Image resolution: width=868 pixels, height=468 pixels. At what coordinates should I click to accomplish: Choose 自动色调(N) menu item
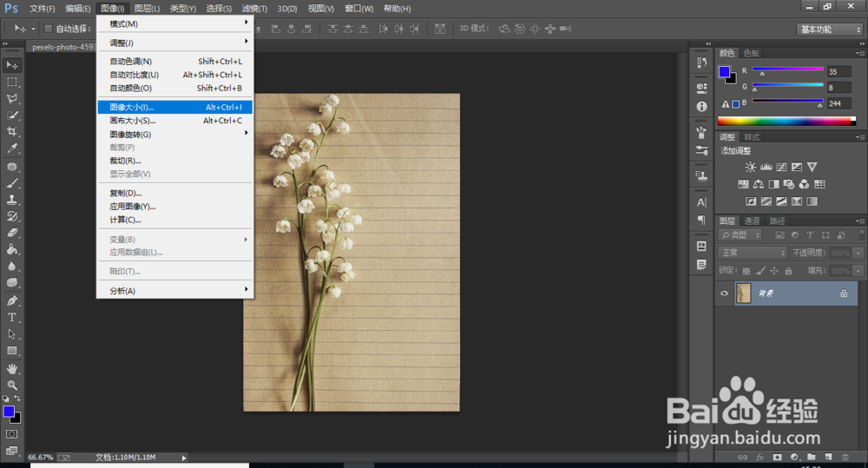coord(175,62)
